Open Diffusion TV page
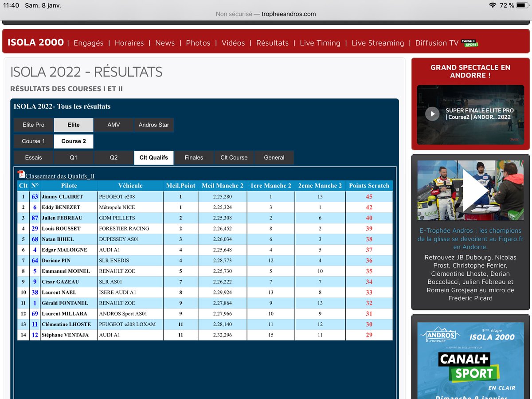This screenshot has height=399, width=532. pos(437,43)
